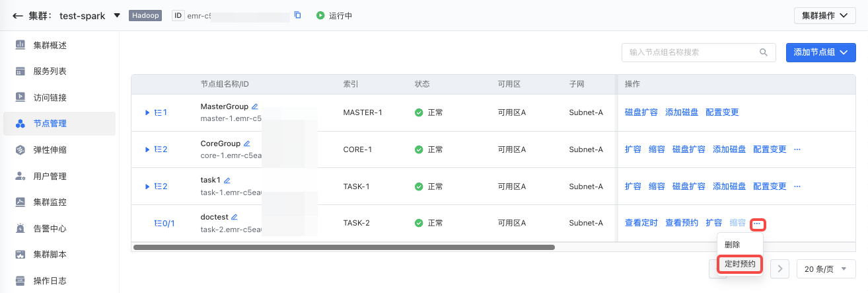Copy the cluster ID with copy icon
This screenshot has width=868, height=293.
(x=297, y=15)
